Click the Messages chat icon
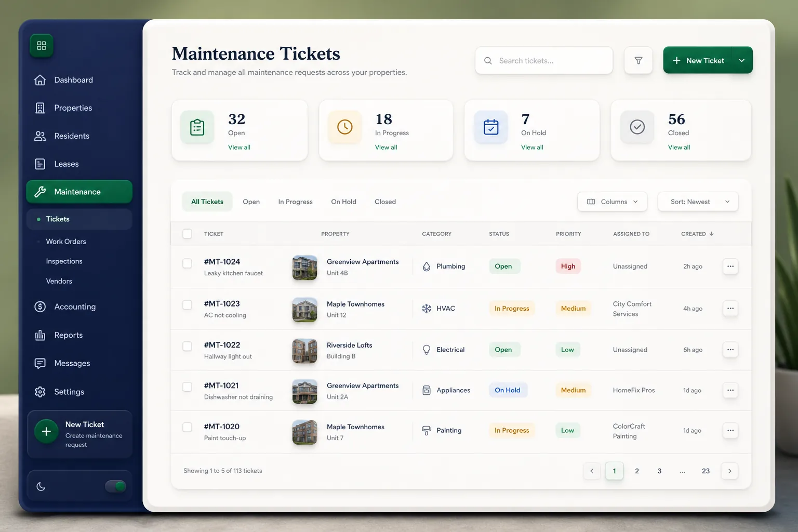This screenshot has height=532, width=798. (40, 363)
